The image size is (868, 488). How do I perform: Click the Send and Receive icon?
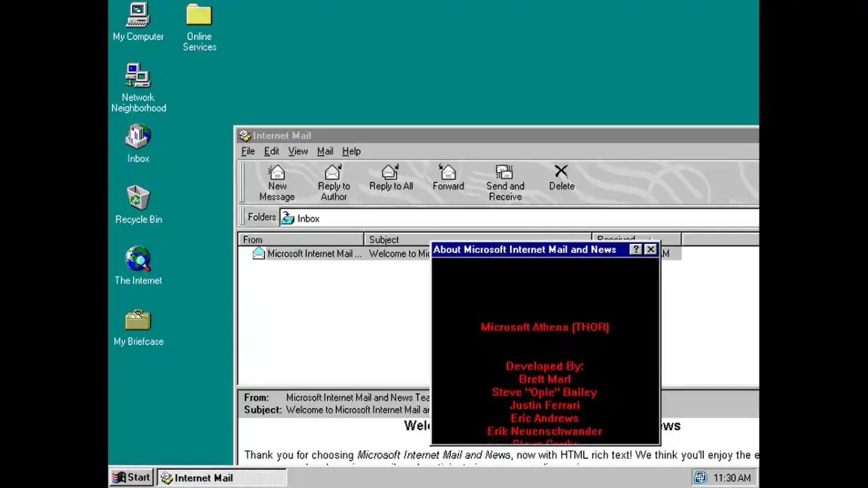coord(505,173)
